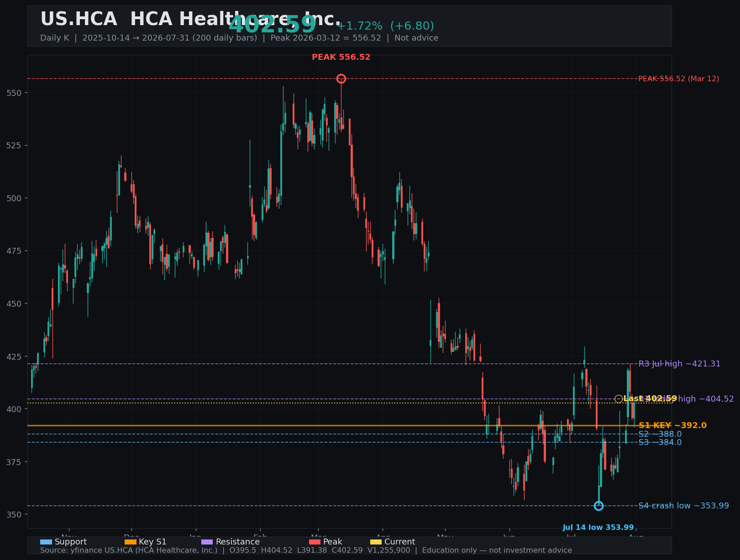Click 'Education only — not investment advice' disclaimer
The height and width of the screenshot is (560, 740).
point(497,550)
